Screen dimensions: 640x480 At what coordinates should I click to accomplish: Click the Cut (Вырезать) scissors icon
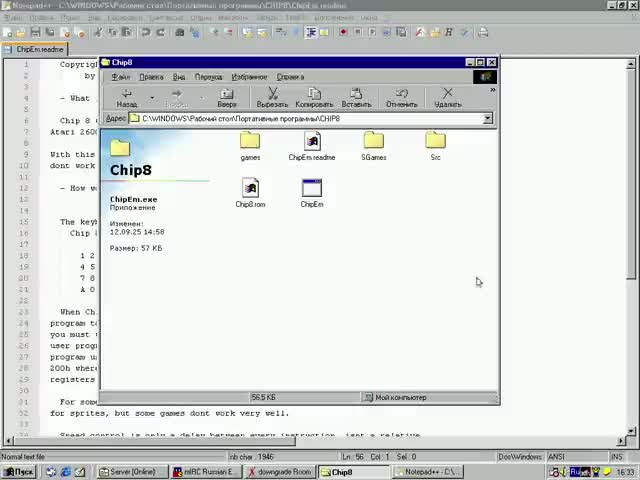272,97
